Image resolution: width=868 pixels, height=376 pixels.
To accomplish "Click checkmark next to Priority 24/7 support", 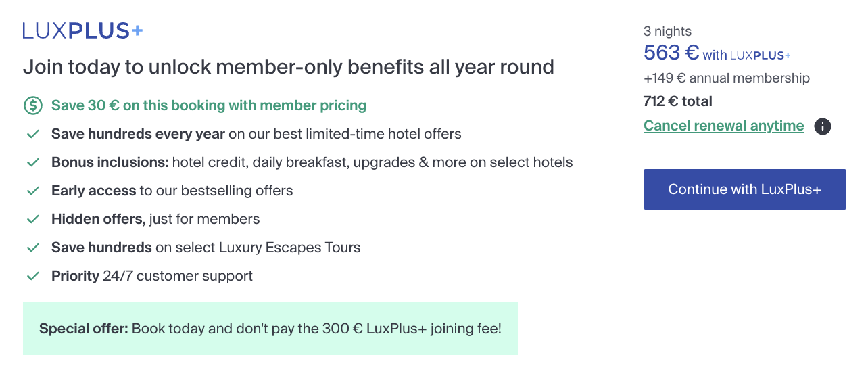I will coord(32,276).
